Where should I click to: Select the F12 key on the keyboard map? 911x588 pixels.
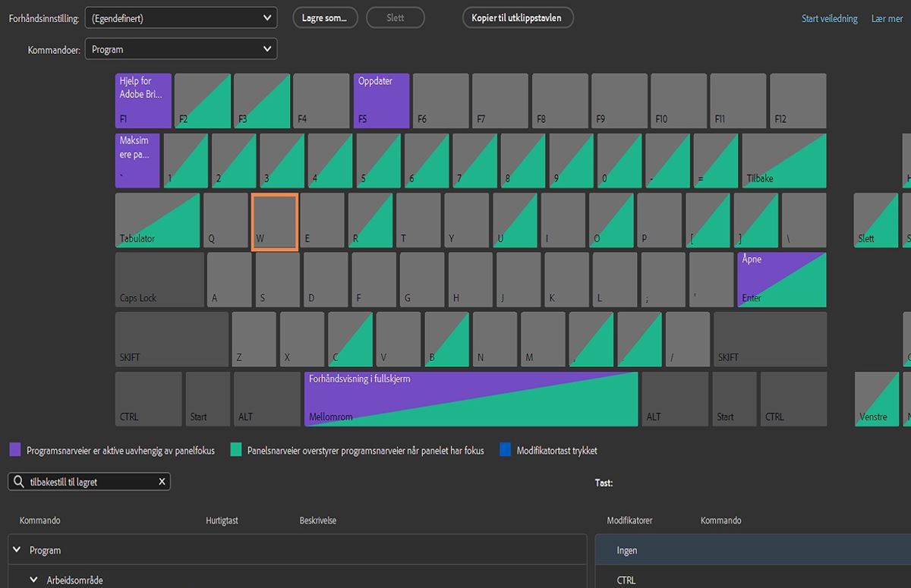pos(798,101)
